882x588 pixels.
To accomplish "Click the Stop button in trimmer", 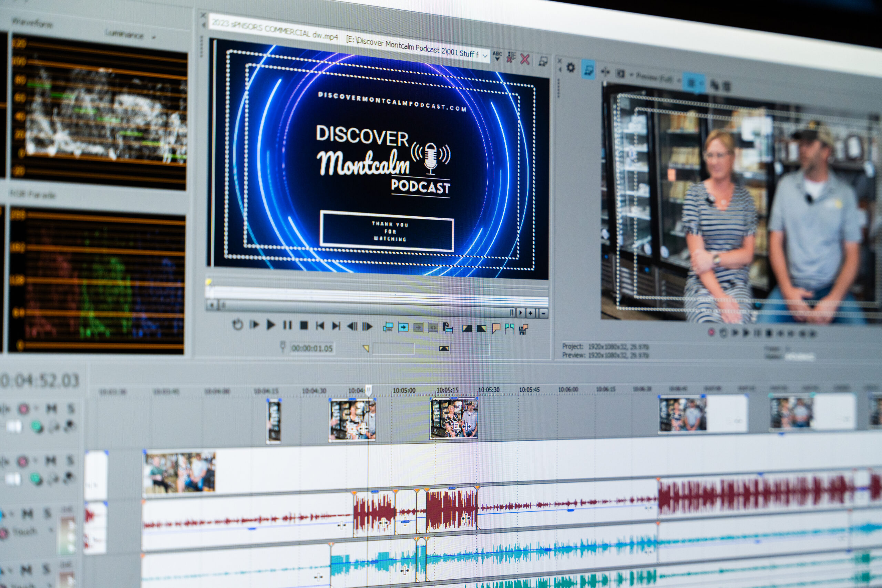I will (x=304, y=326).
